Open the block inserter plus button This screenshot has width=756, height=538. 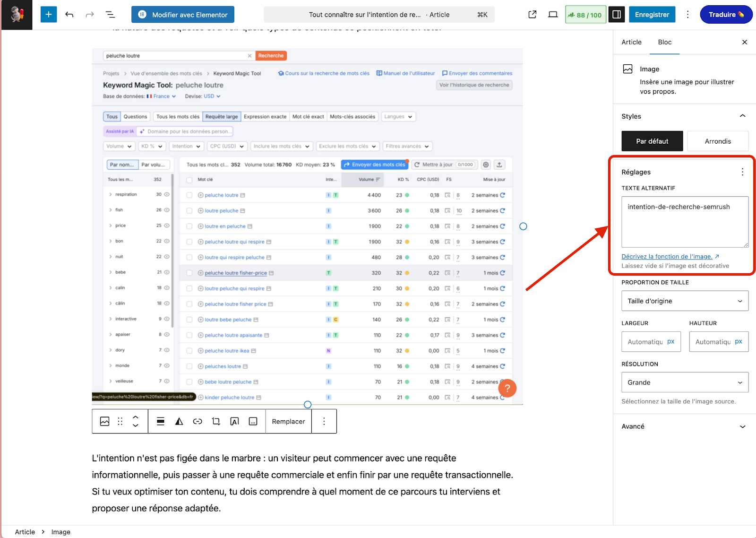(x=49, y=15)
